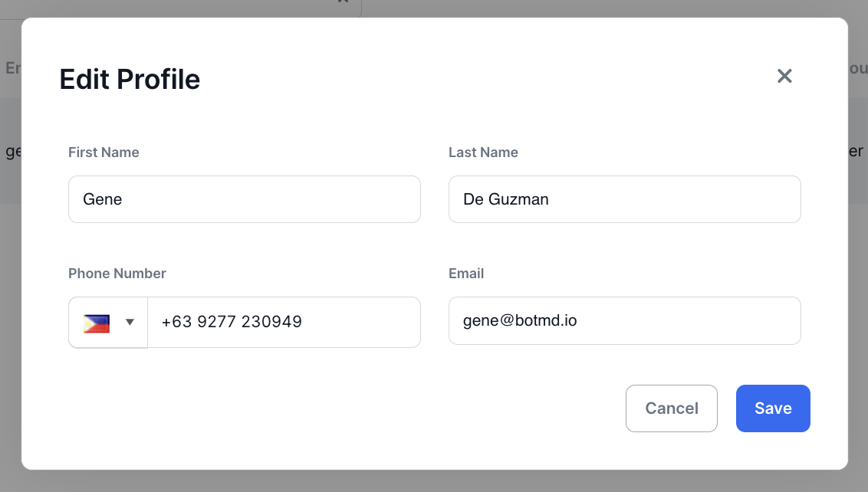Click the Phone Number label
Viewport: 868px width, 492px height.
(117, 274)
